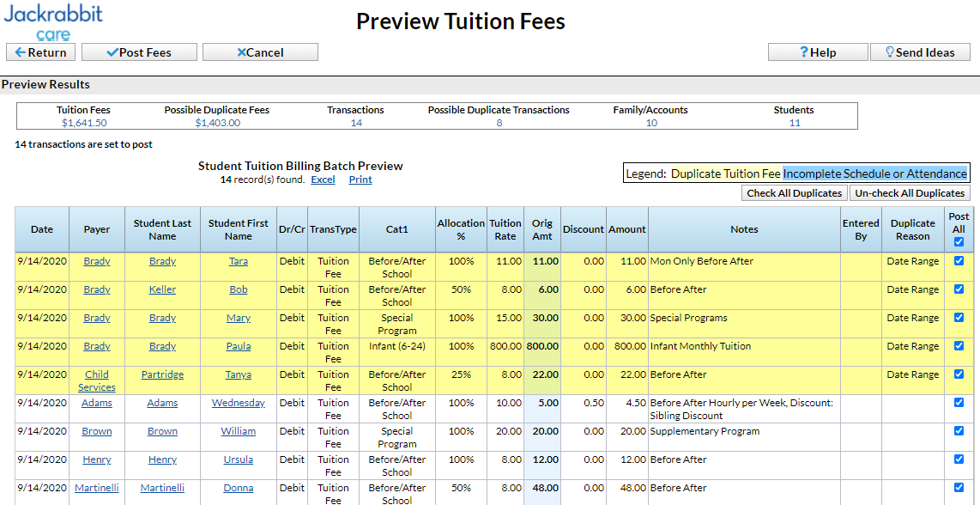Click Orig Amt value 800.00
Image resolution: width=980 pixels, height=505 pixels.
coord(541,346)
